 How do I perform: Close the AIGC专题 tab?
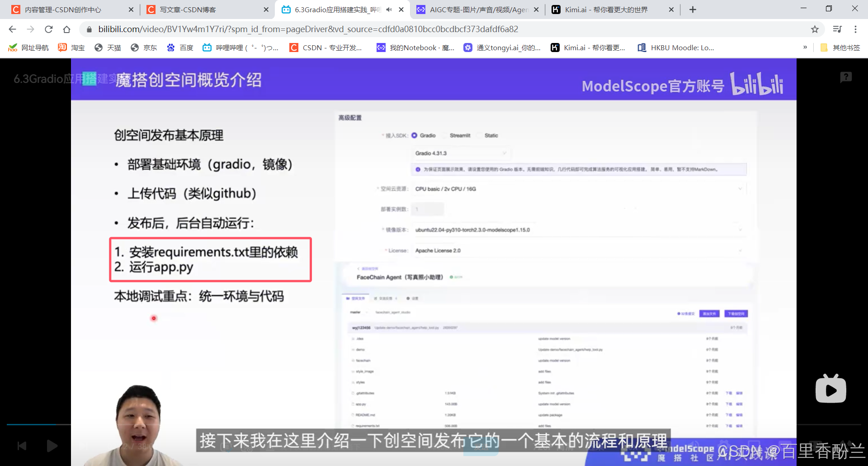pos(536,10)
